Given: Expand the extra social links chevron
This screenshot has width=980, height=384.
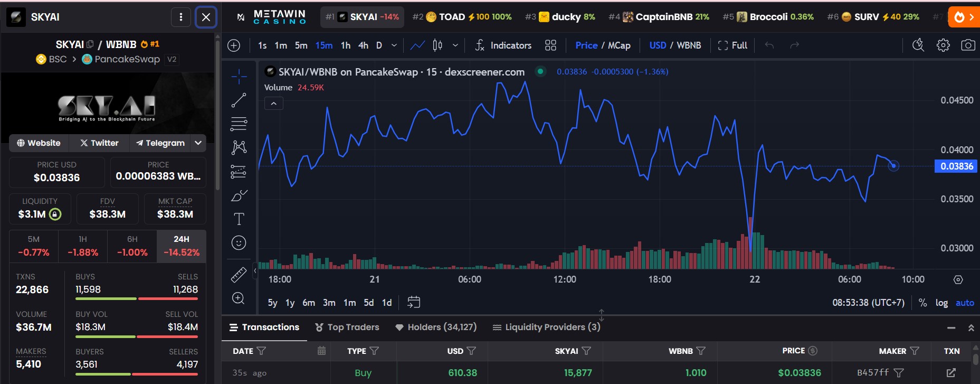Looking at the screenshot, I should pos(198,143).
